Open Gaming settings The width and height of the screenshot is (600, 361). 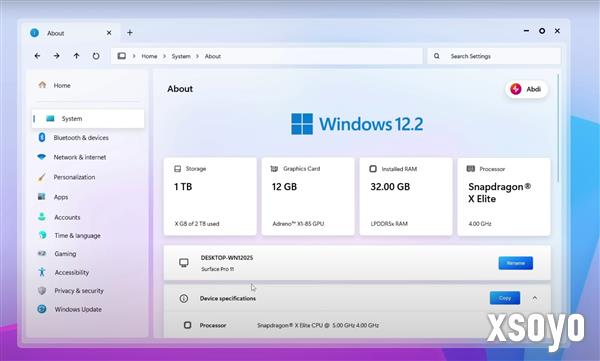88,253
